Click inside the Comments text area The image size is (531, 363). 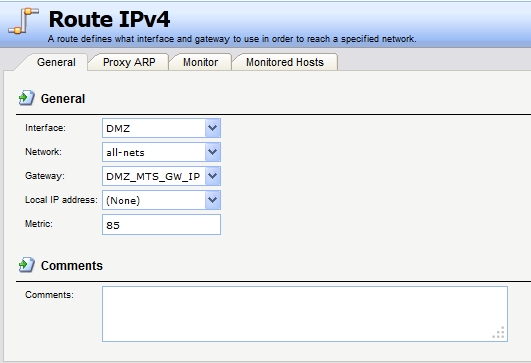click(x=305, y=314)
